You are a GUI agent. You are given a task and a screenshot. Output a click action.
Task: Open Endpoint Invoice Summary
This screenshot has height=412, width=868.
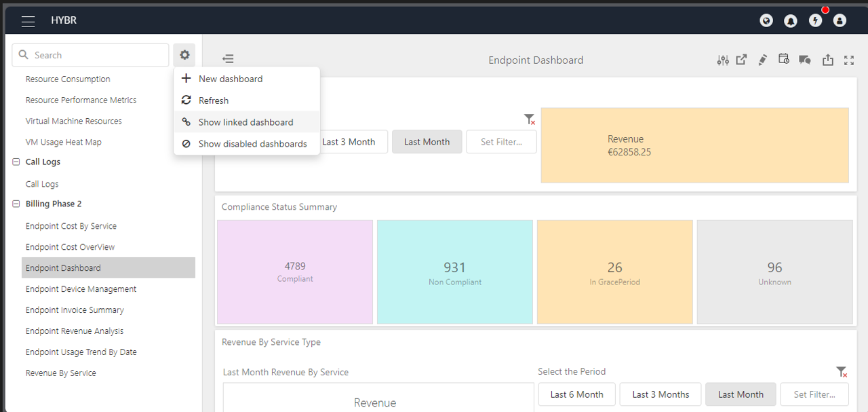75,310
